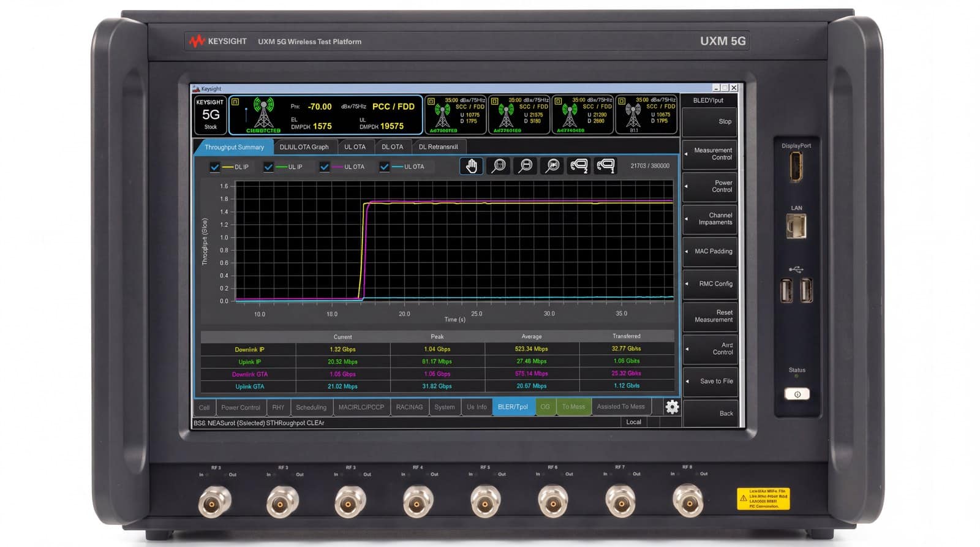Click the Local indicator in the status bar
980x547 pixels.
(633, 422)
